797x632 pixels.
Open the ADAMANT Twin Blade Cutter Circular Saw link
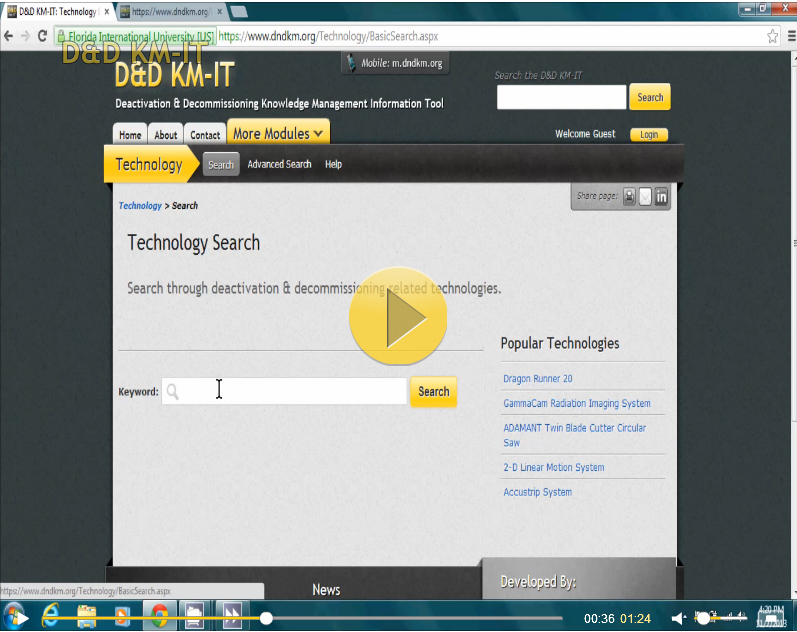pos(574,435)
